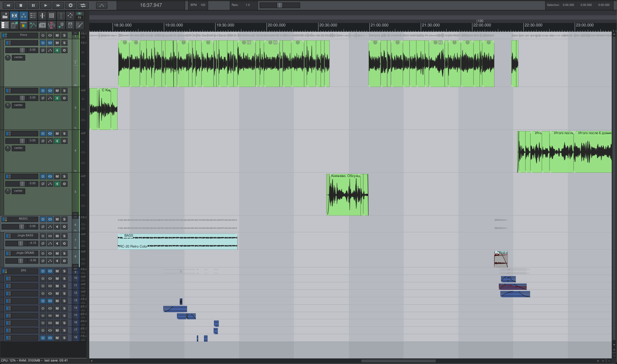This screenshot has height=364, width=617.
Task: Click the horizontal scrollbar thumb at bottom
Action: (398, 361)
